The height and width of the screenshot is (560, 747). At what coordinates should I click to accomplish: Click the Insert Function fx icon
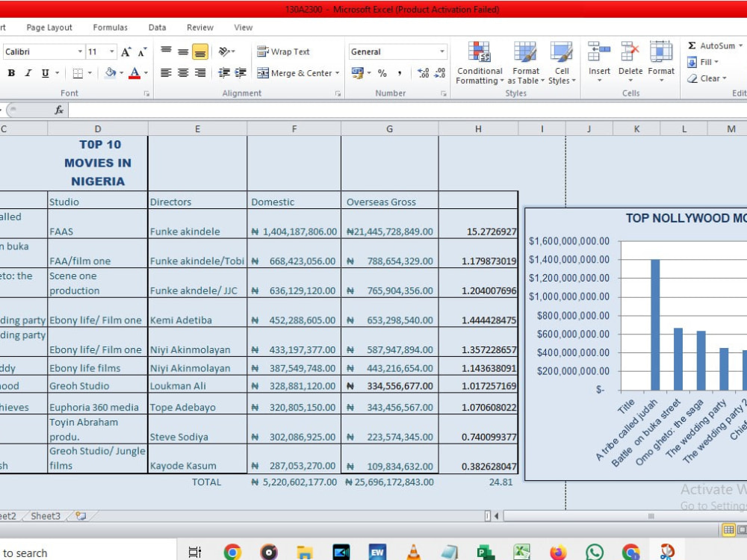[59, 110]
